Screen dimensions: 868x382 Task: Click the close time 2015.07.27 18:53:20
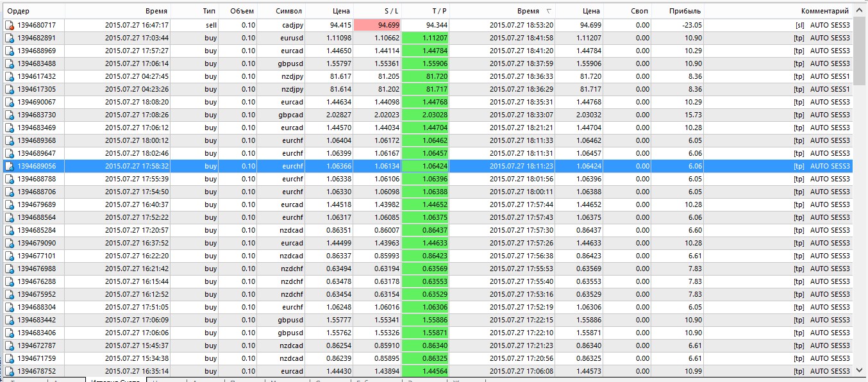521,25
